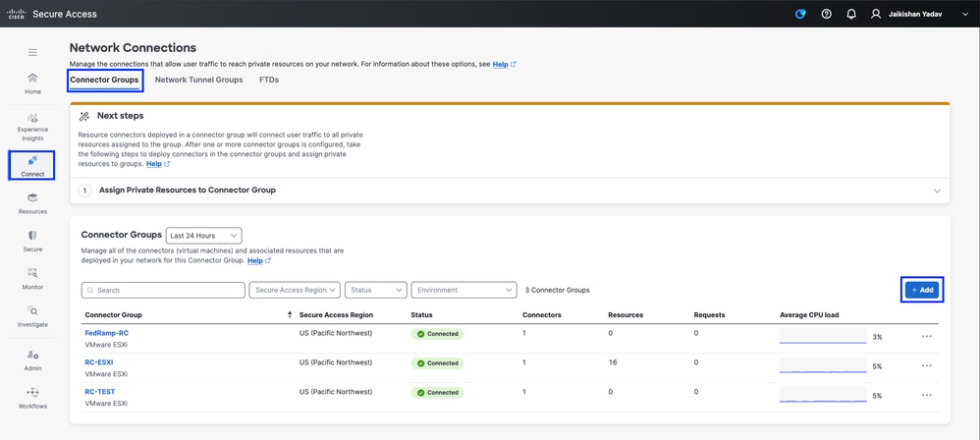
Task: Expand Assign Private Resources step chevron
Action: 937,191
